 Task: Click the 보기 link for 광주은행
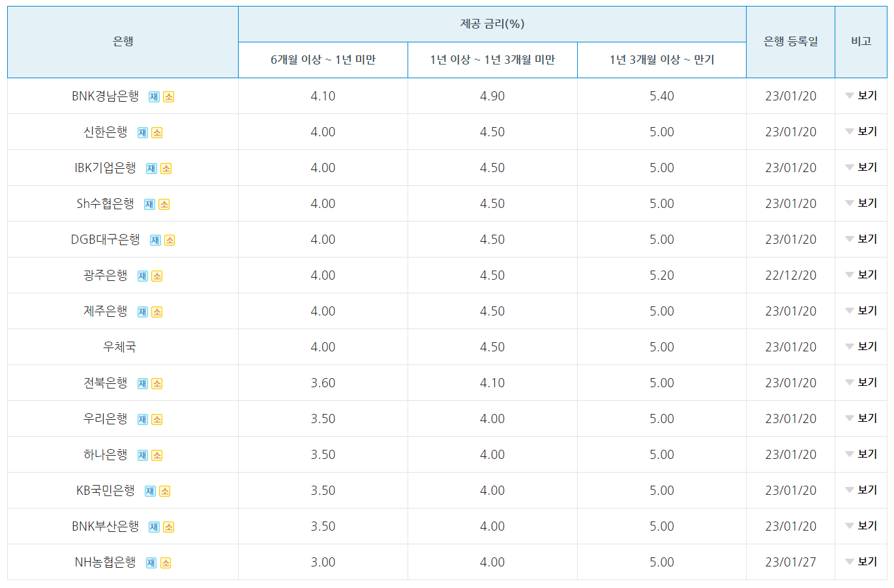pyautogui.click(x=861, y=275)
